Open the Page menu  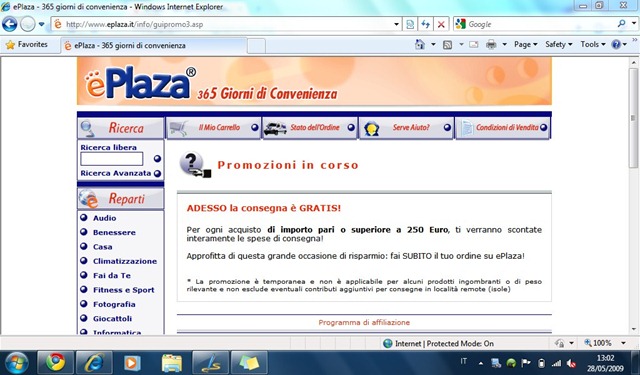click(525, 44)
